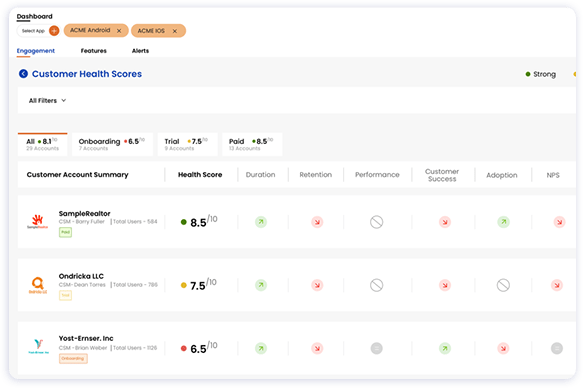Click the Performance column header

point(377,175)
